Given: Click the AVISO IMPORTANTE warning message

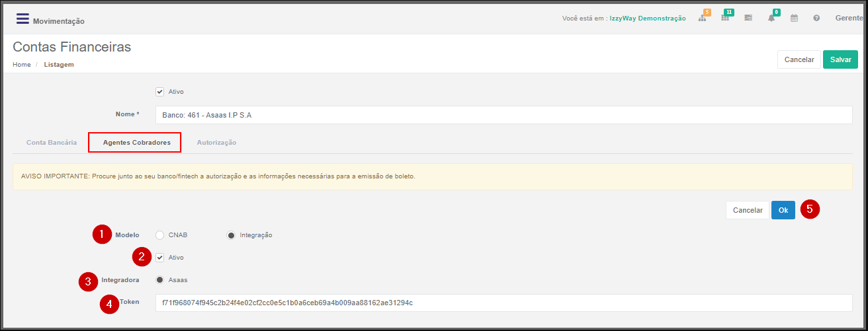Looking at the screenshot, I should pos(433,177).
